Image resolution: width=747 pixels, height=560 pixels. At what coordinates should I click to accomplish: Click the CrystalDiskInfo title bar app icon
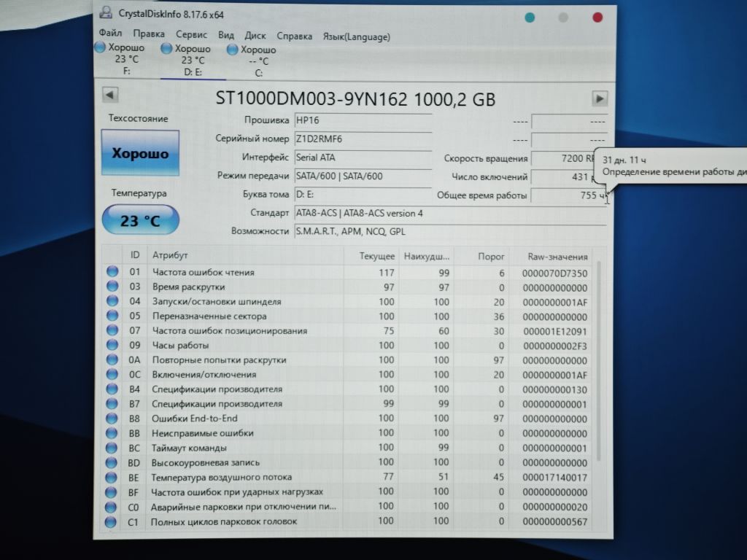(106, 12)
